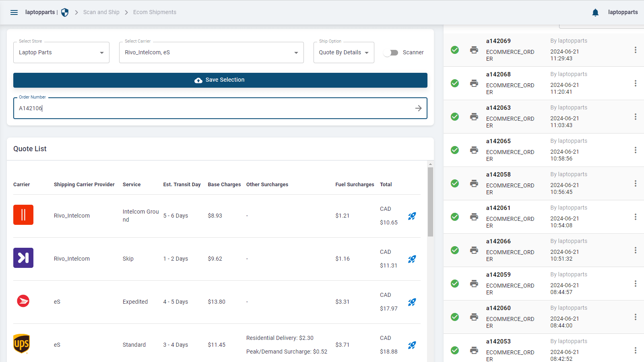
Task: Click Residential Delivery: $2.30 surcharge text
Action: [x=280, y=338]
